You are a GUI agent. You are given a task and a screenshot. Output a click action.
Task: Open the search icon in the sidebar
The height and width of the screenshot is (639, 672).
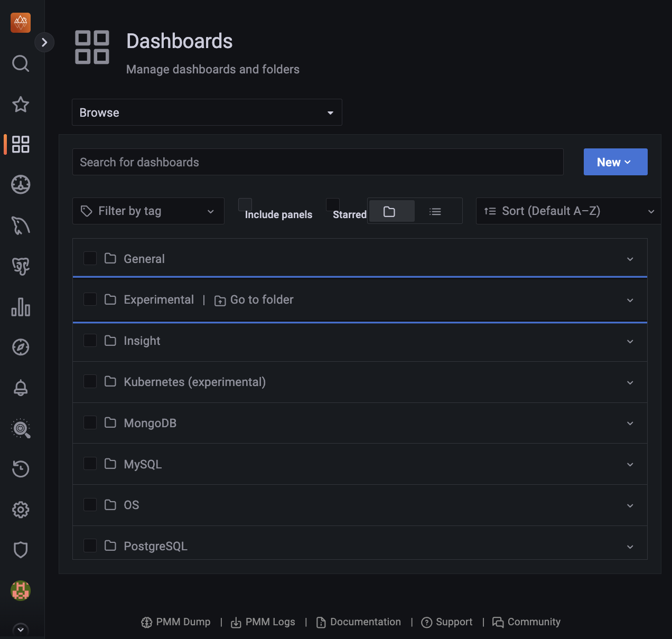point(21,63)
